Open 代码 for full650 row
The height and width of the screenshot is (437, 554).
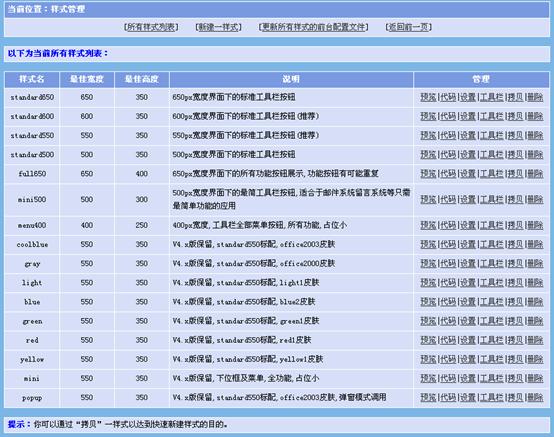448,173
